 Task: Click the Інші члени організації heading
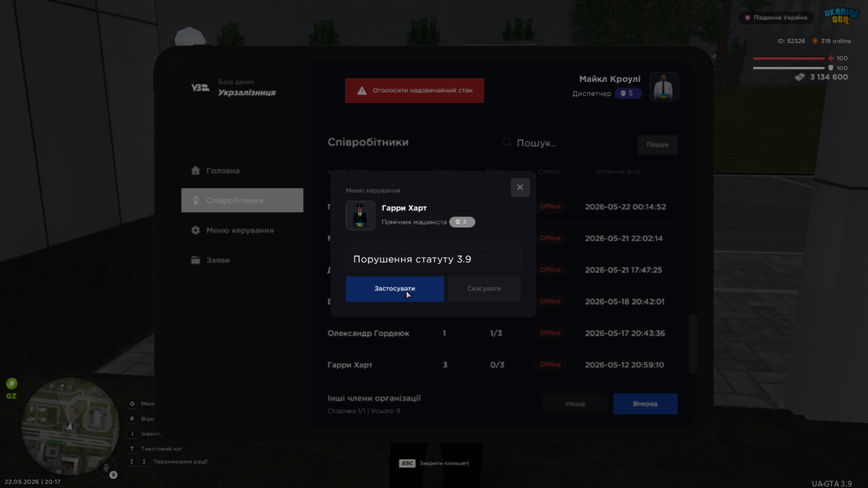point(374,399)
